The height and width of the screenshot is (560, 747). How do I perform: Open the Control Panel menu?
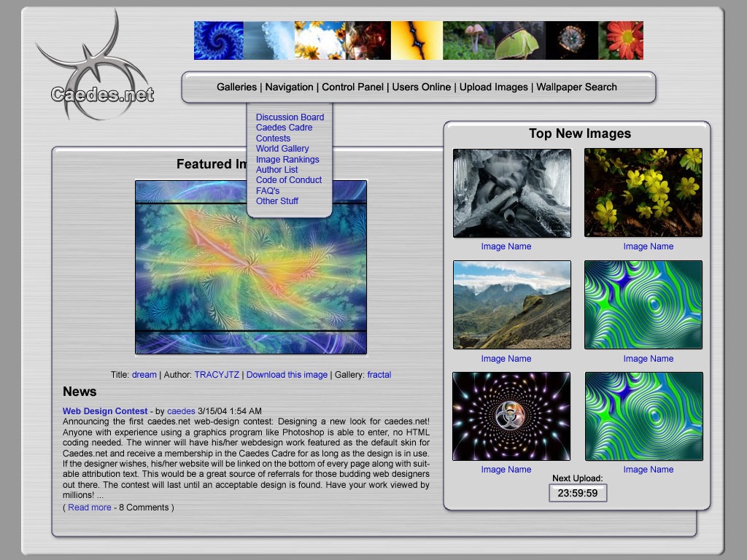click(x=352, y=87)
